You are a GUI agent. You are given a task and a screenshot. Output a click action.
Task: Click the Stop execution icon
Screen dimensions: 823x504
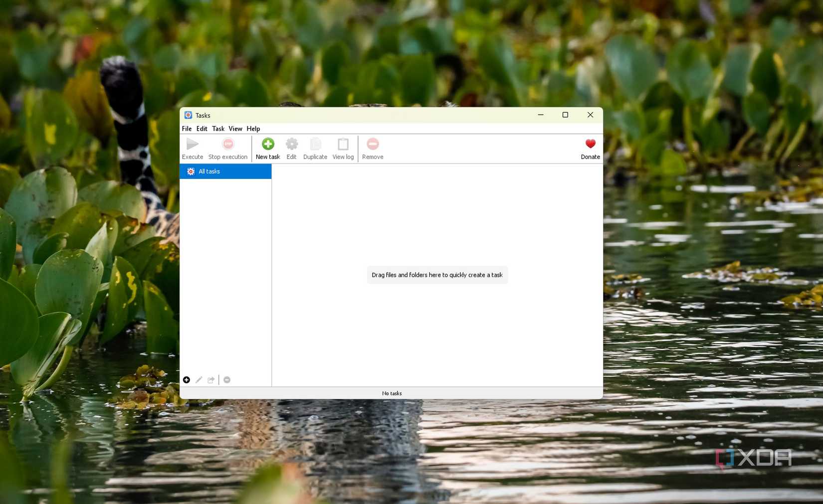(x=227, y=144)
